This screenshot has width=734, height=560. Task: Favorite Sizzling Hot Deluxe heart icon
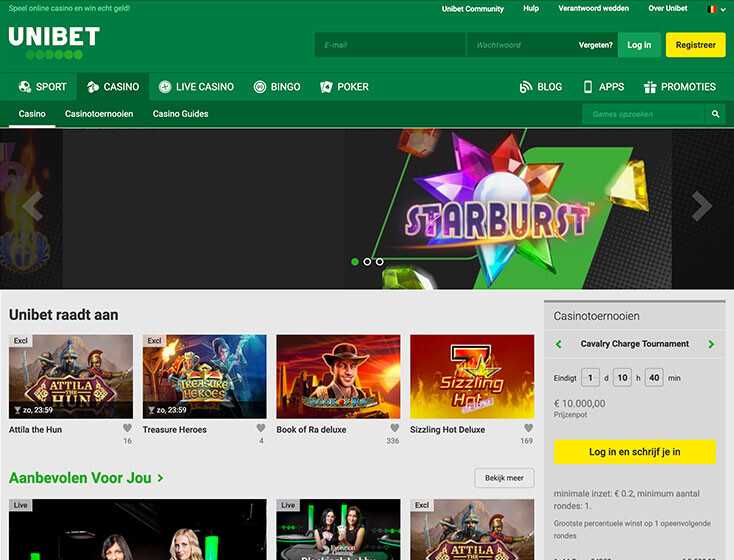(x=529, y=428)
